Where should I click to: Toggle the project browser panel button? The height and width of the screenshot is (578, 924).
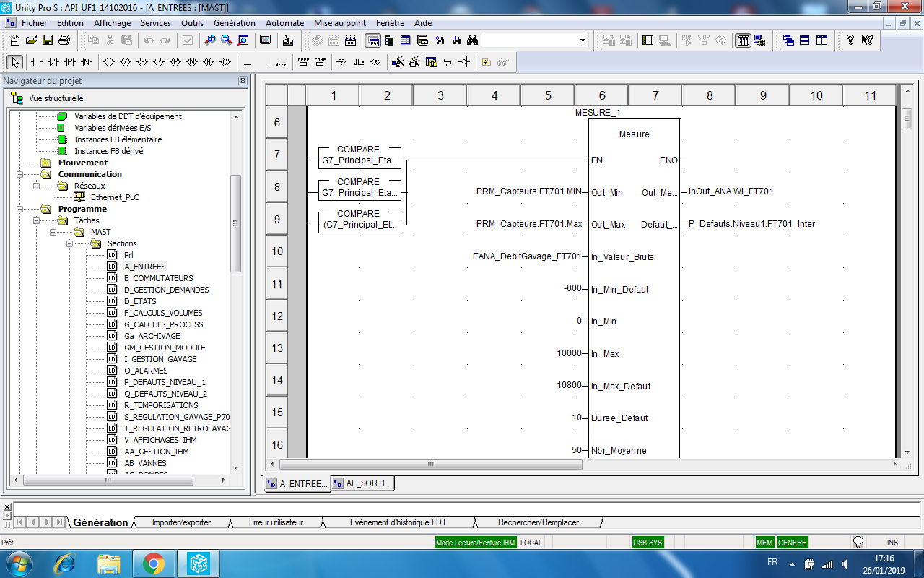point(373,40)
